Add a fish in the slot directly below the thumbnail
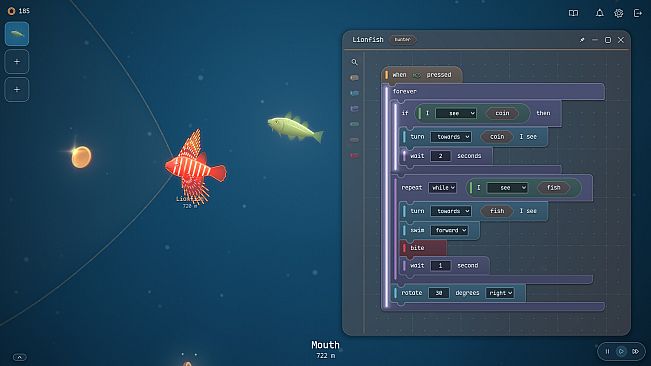 click(17, 61)
